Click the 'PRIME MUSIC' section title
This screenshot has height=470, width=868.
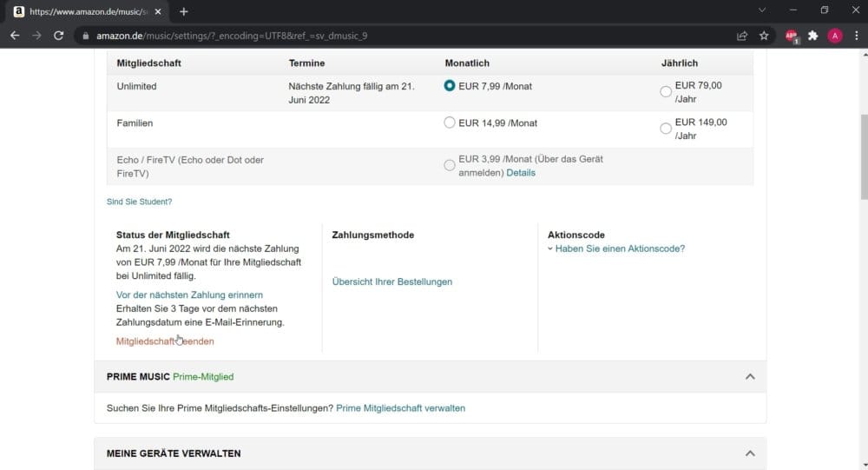[138, 377]
